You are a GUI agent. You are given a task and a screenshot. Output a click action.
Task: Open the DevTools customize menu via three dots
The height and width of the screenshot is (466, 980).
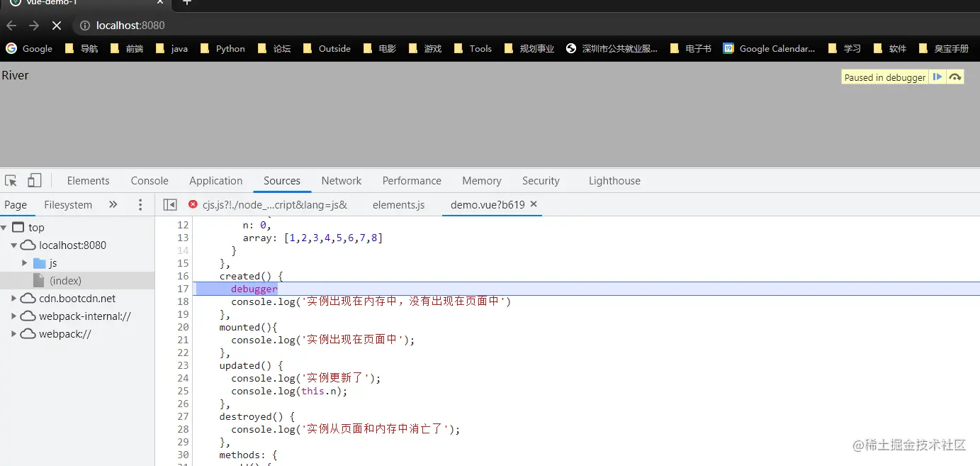(140, 204)
